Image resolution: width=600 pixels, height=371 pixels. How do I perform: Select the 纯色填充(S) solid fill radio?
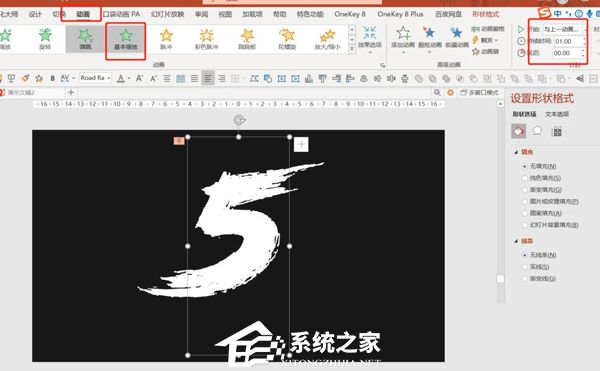pyautogui.click(x=525, y=178)
